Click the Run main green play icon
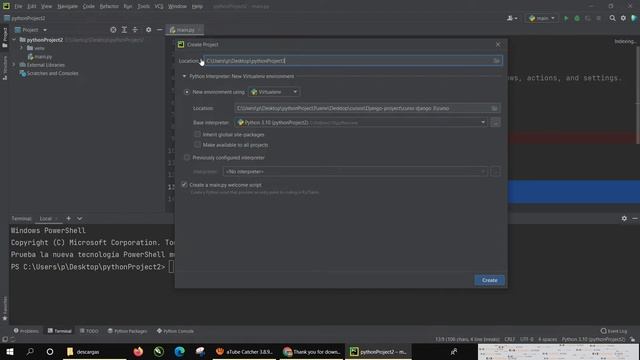 tap(566, 18)
